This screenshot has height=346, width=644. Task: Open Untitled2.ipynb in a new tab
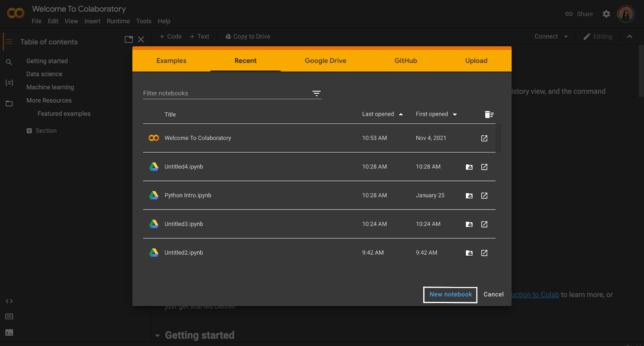(x=484, y=253)
